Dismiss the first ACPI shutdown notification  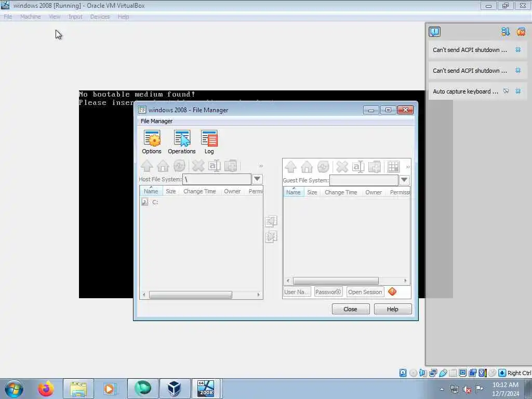pos(518,50)
